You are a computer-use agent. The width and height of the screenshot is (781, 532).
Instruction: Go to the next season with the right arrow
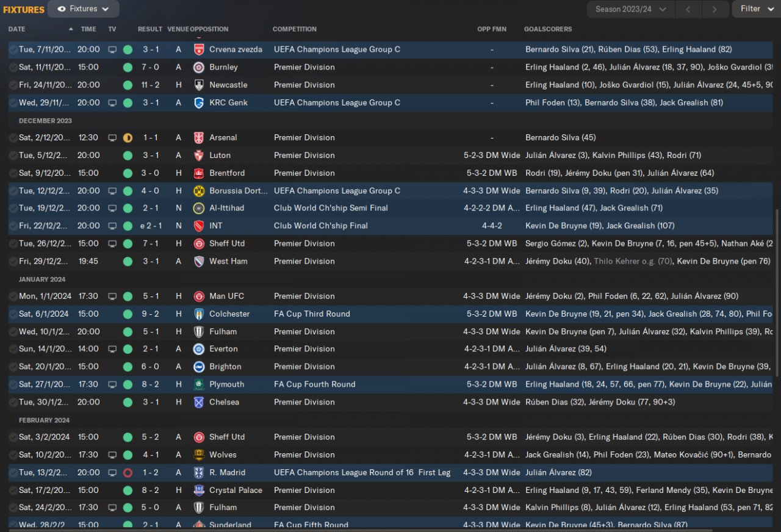pyautogui.click(x=715, y=9)
